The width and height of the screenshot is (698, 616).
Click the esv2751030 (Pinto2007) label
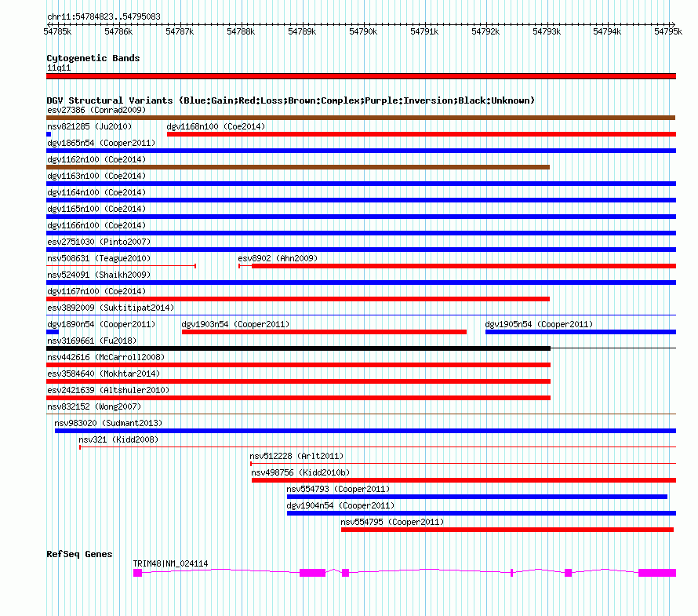pos(99,242)
